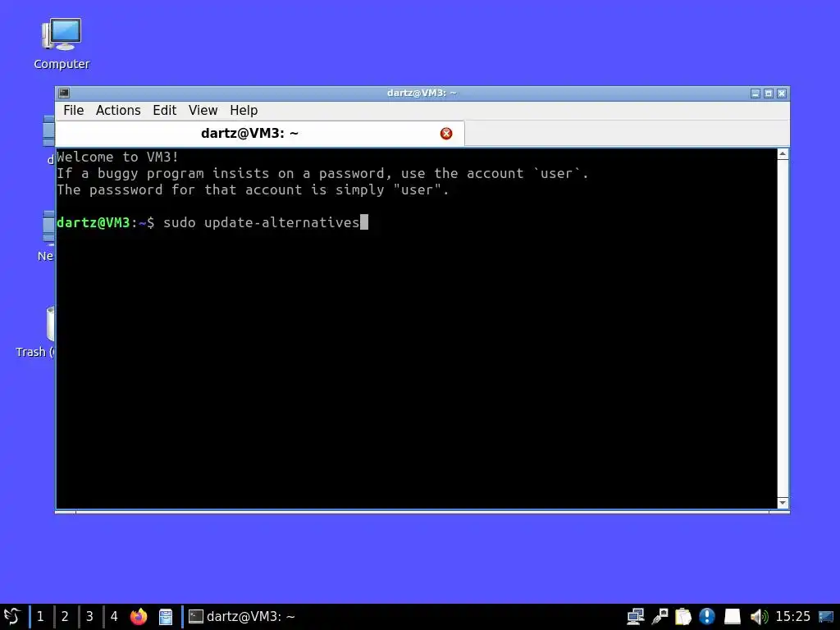Open the clipboard manager tray icon

pyautogui.click(x=683, y=617)
